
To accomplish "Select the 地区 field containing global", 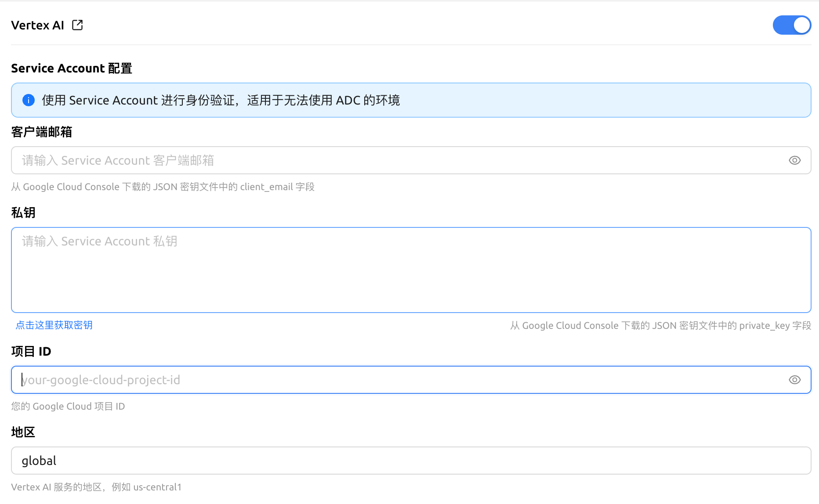I will coord(411,461).
